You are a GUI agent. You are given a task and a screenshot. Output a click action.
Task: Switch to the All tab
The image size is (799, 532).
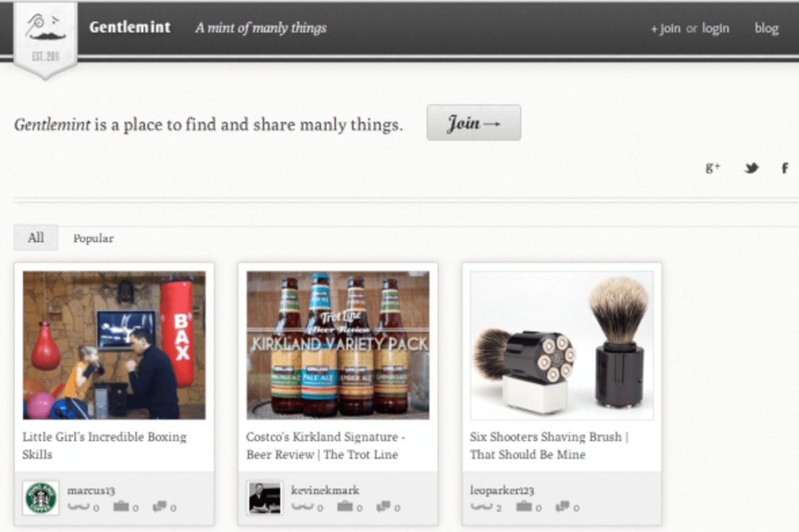click(x=35, y=237)
